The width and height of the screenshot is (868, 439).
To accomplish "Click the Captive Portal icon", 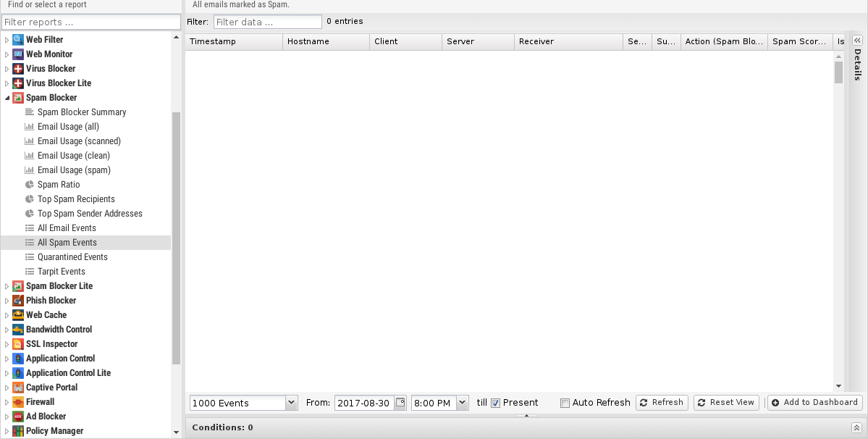I will point(18,388).
